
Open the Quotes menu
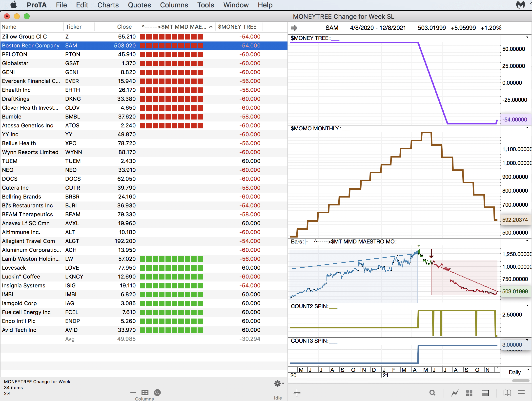click(139, 5)
